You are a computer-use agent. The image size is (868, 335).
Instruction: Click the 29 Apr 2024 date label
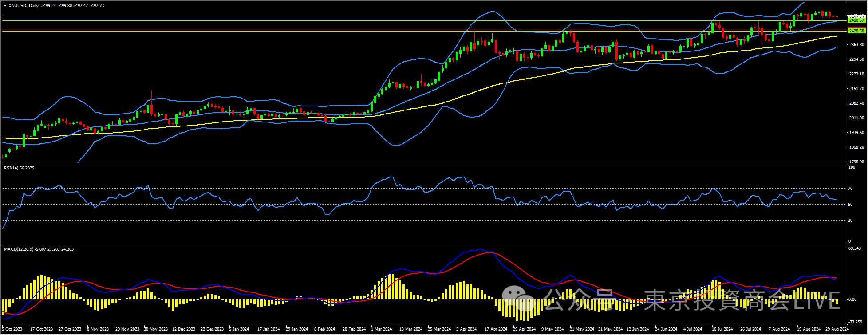(x=525, y=329)
